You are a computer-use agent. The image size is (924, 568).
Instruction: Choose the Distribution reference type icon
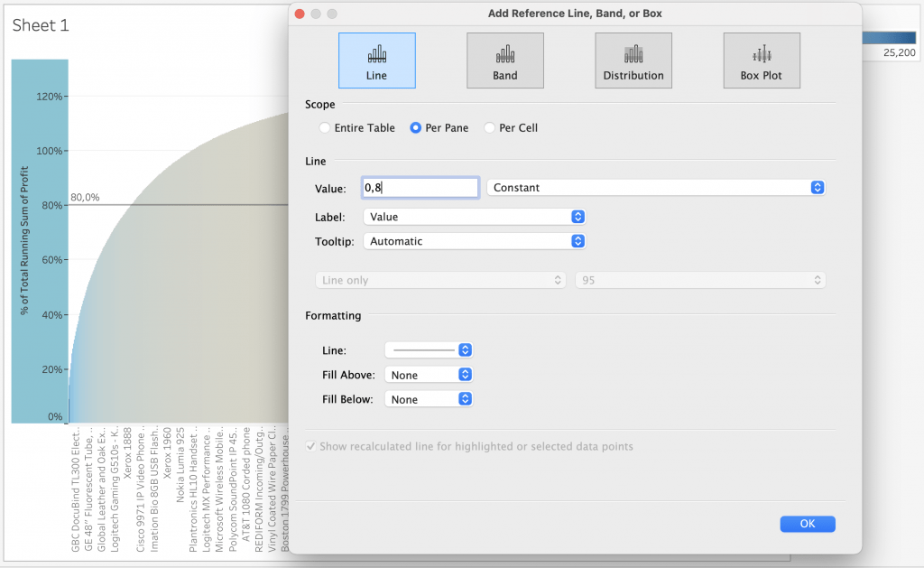click(633, 61)
